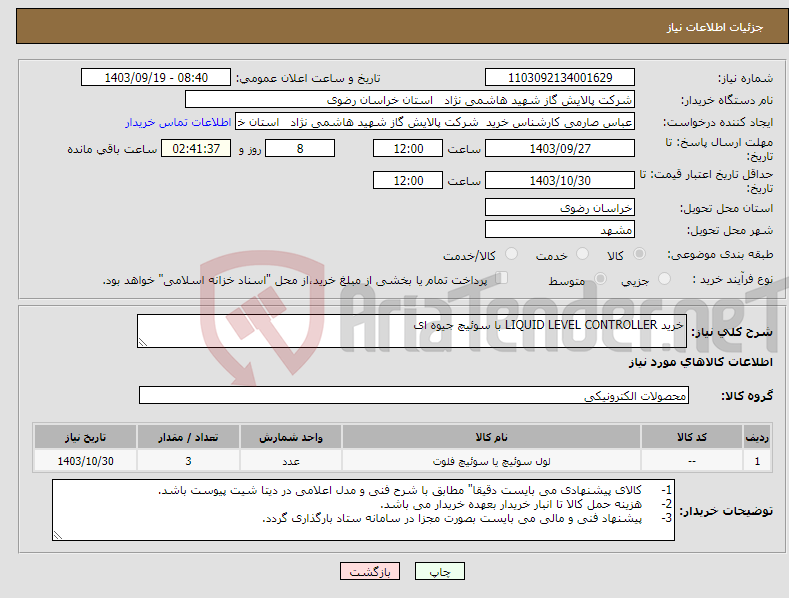
Task: Click the نوع فرآیند خرید label
Action: click(735, 279)
